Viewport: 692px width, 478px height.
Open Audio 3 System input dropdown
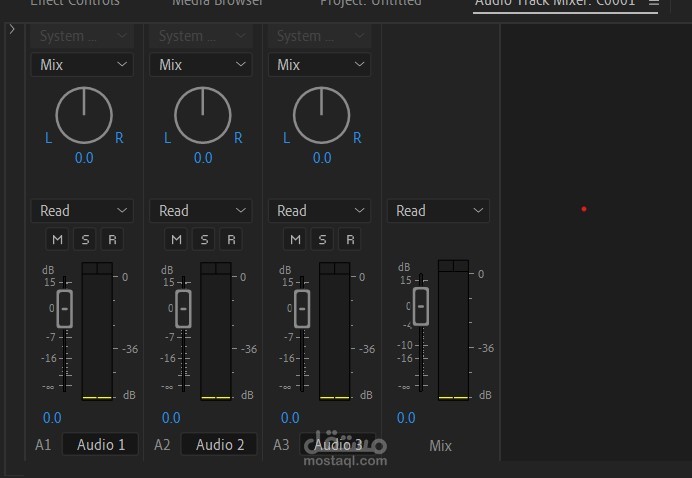click(320, 36)
